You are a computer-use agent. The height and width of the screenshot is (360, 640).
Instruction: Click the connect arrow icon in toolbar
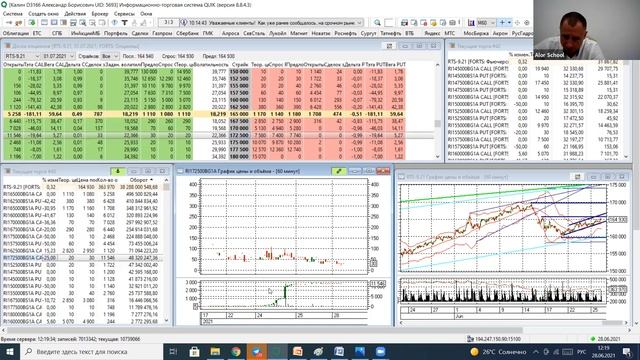pos(9,23)
